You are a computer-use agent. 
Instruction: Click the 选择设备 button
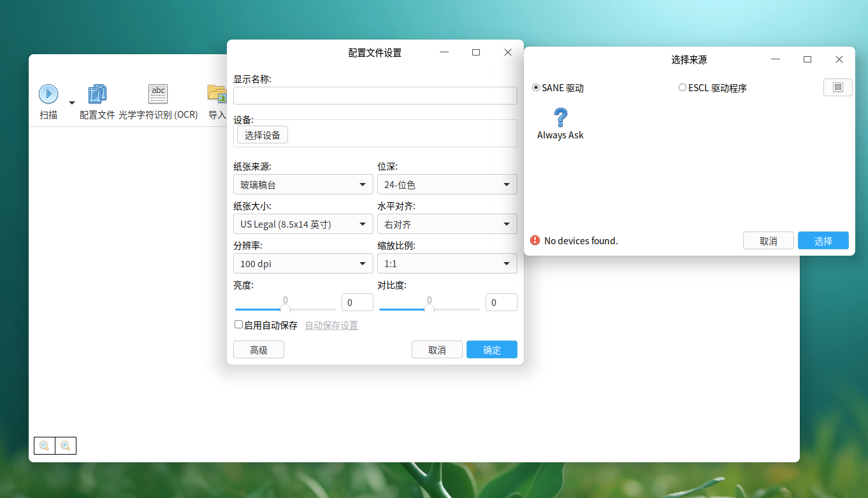(263, 135)
